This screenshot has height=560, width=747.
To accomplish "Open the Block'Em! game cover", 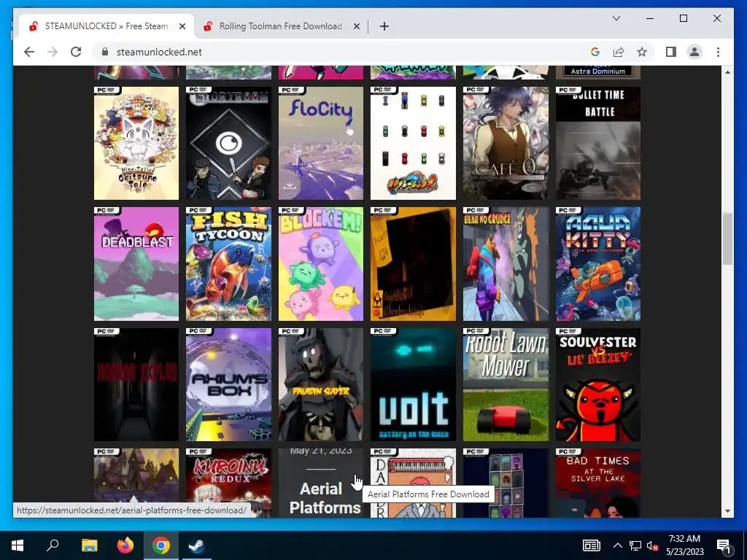I will pyautogui.click(x=321, y=263).
